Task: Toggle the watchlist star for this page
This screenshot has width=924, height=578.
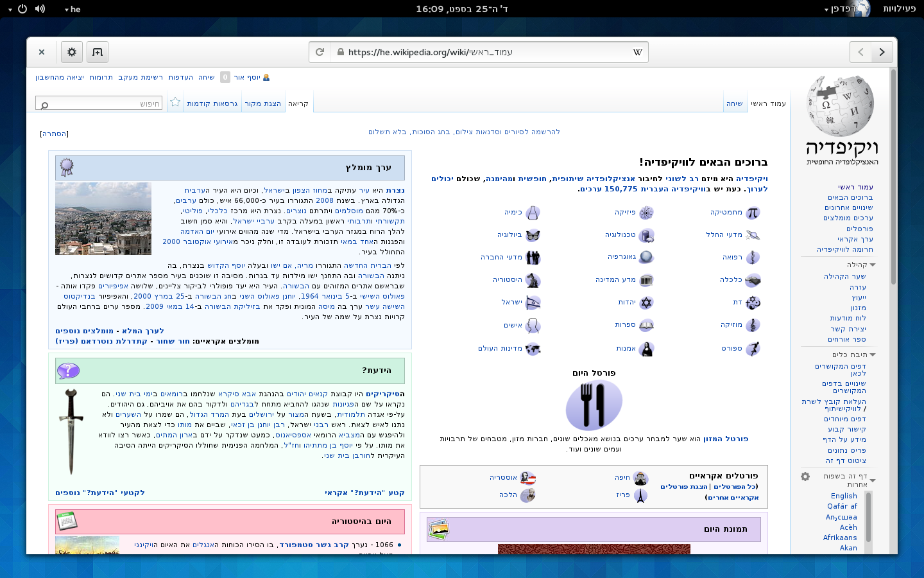Action: [x=175, y=102]
